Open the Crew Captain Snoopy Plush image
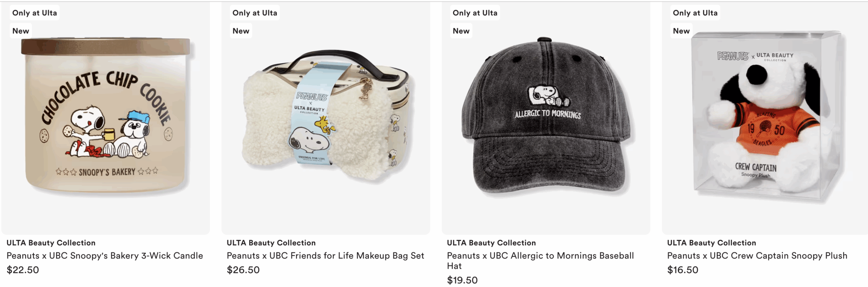Screen dimensions: 868x287 [765, 118]
